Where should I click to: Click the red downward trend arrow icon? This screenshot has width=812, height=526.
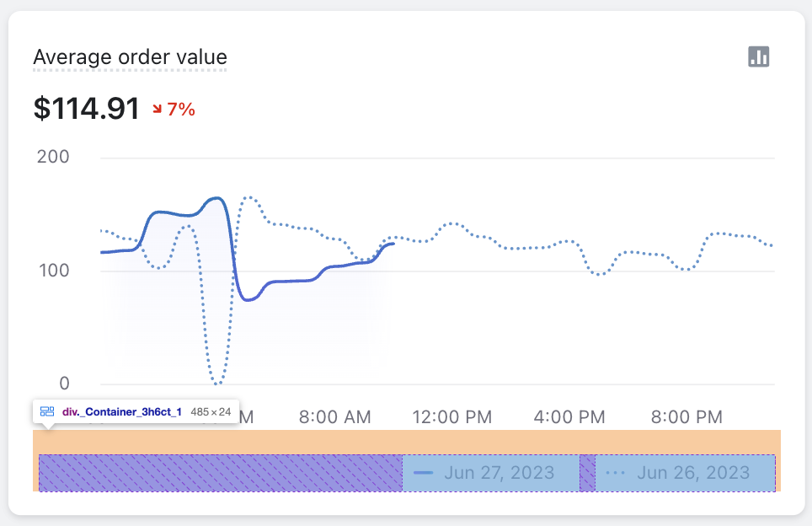pyautogui.click(x=157, y=108)
